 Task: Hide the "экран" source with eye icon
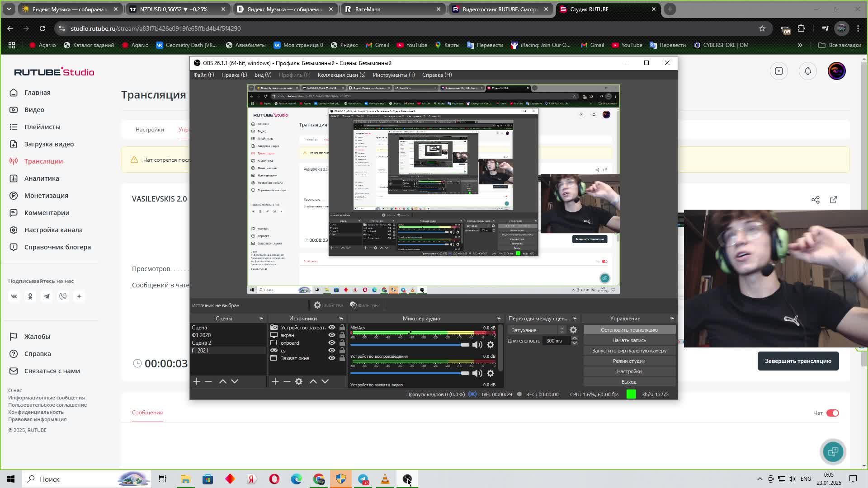tap(331, 335)
